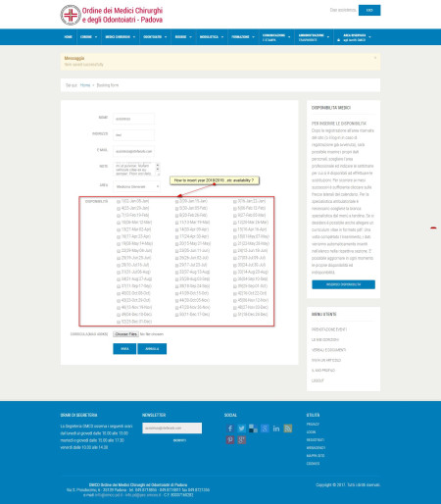Open the Modulistica menu item

pyautogui.click(x=212, y=37)
